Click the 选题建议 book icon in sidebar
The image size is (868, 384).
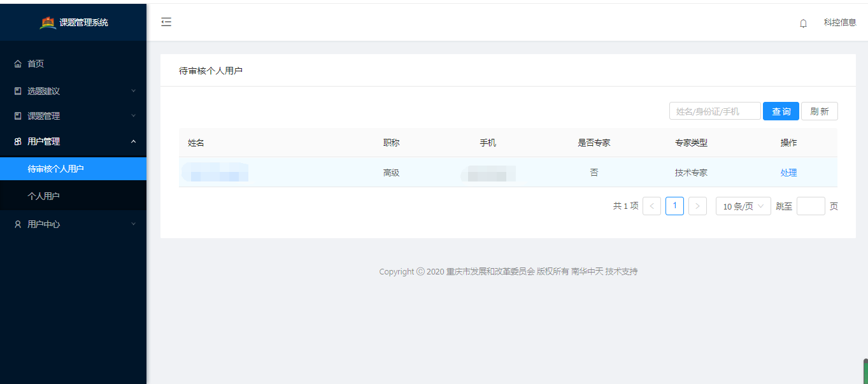click(17, 90)
